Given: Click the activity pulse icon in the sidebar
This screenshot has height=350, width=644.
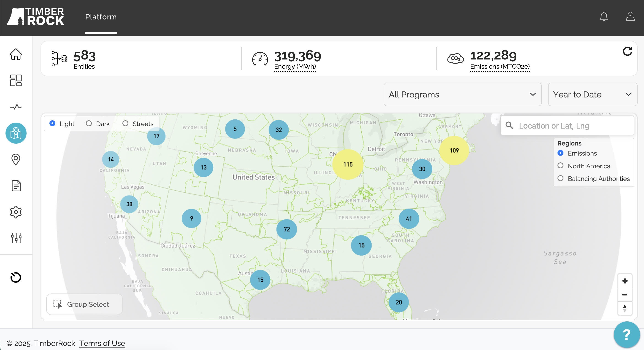Looking at the screenshot, I should tap(16, 107).
